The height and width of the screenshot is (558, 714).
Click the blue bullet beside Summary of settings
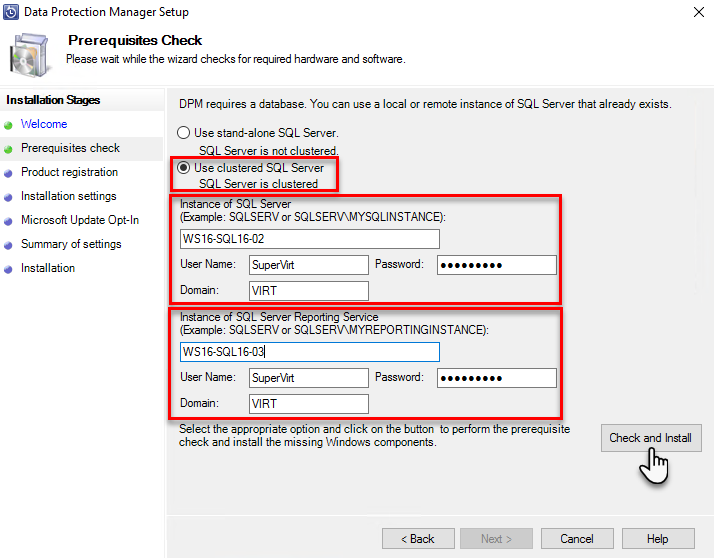8,246
